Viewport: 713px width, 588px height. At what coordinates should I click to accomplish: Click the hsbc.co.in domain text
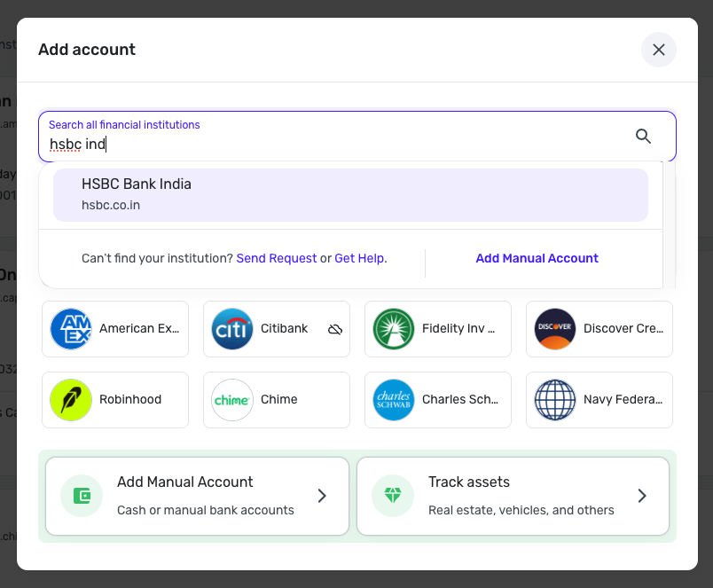pyautogui.click(x=111, y=205)
